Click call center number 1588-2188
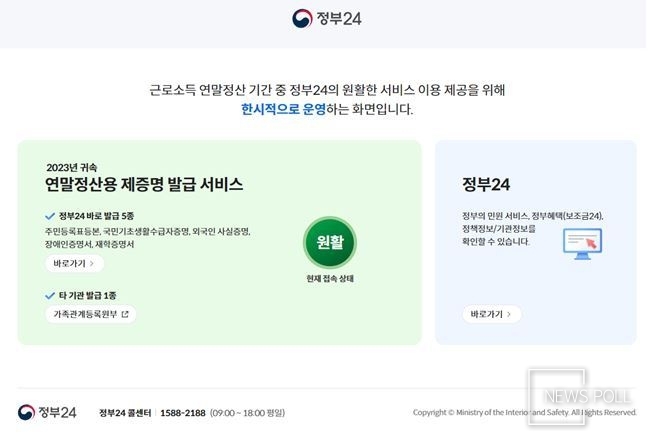This screenshot has width=649, height=439. point(183,413)
